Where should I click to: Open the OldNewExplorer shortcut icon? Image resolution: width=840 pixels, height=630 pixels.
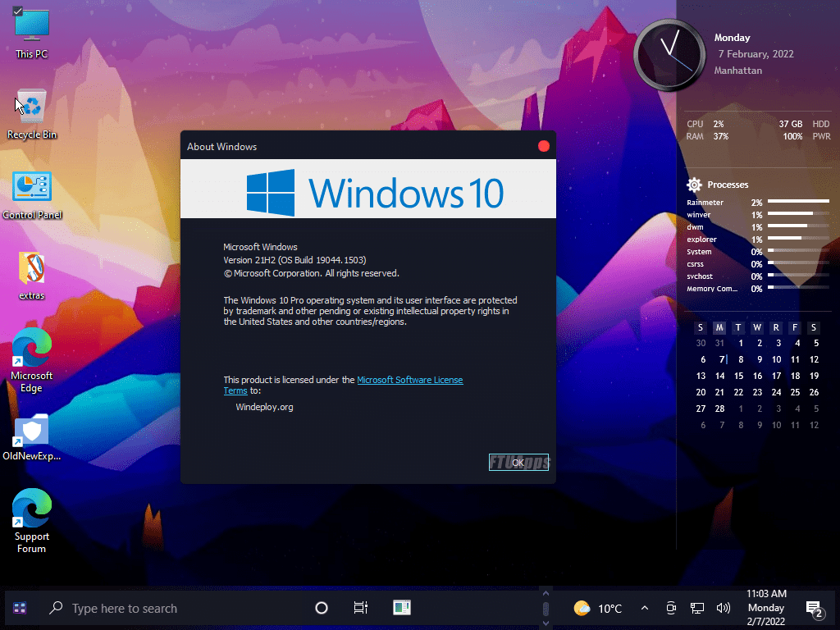32,430
